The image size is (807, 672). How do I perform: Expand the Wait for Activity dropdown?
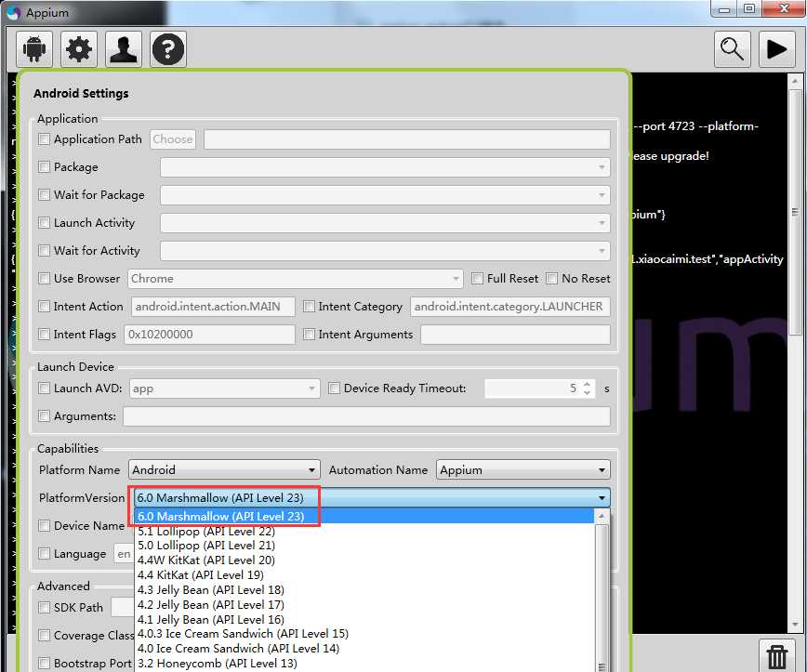385,251
